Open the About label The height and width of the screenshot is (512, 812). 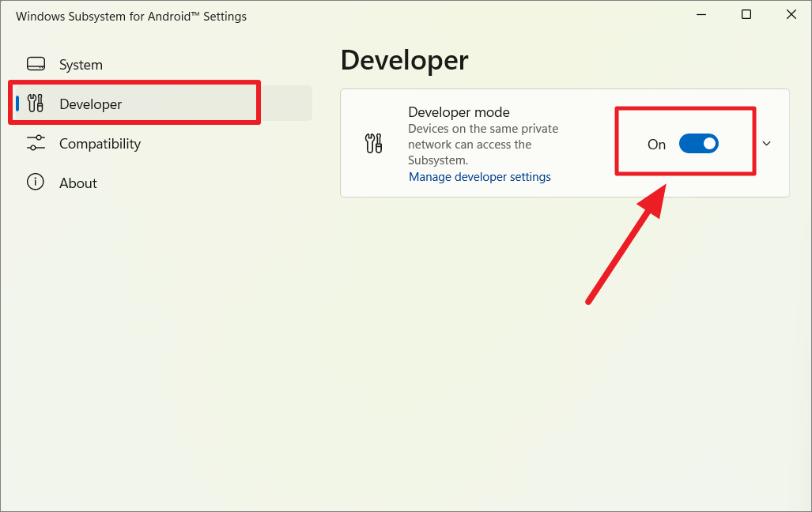[78, 183]
